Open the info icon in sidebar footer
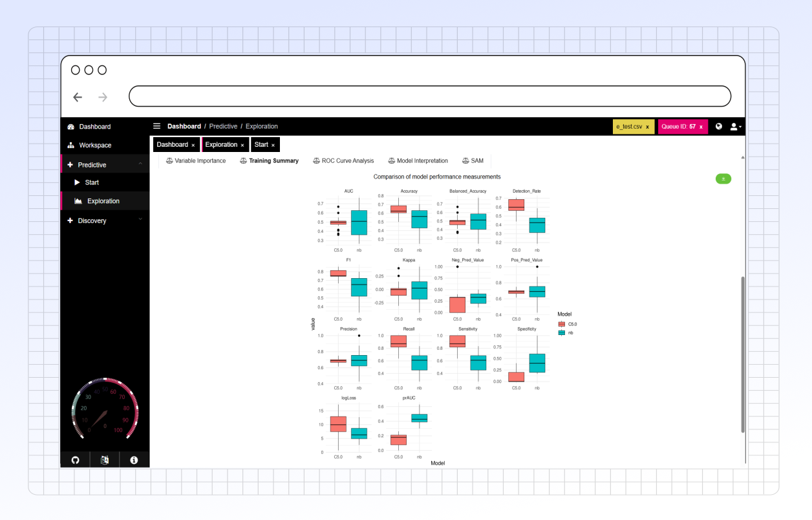812x520 pixels. click(134, 460)
